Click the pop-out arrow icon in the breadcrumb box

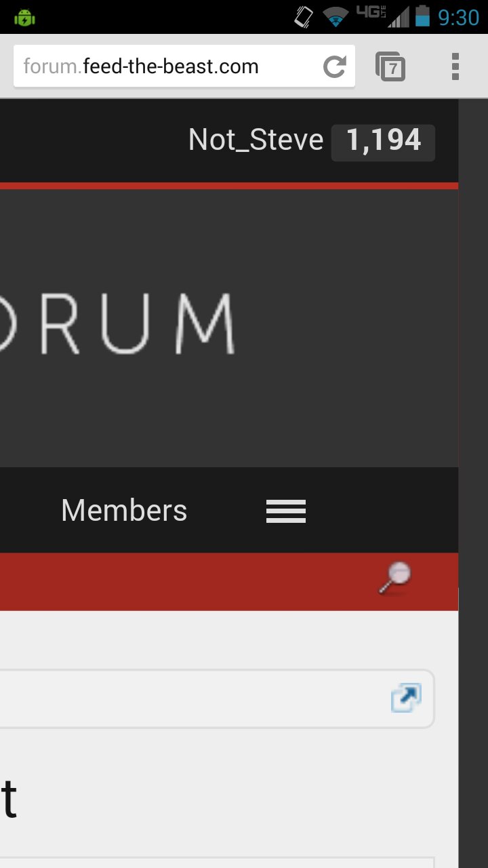point(406,698)
